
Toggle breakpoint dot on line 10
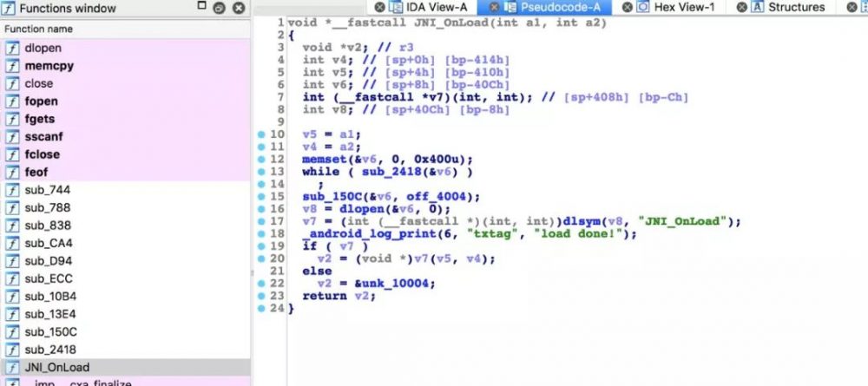(261, 134)
